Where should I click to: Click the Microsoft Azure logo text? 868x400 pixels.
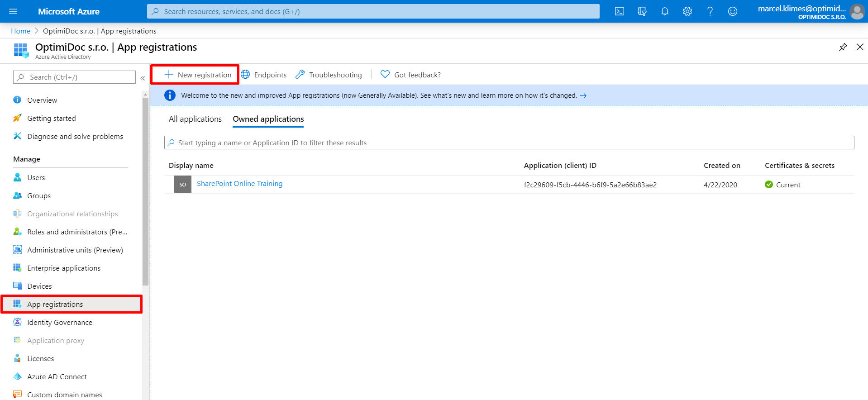tap(69, 11)
